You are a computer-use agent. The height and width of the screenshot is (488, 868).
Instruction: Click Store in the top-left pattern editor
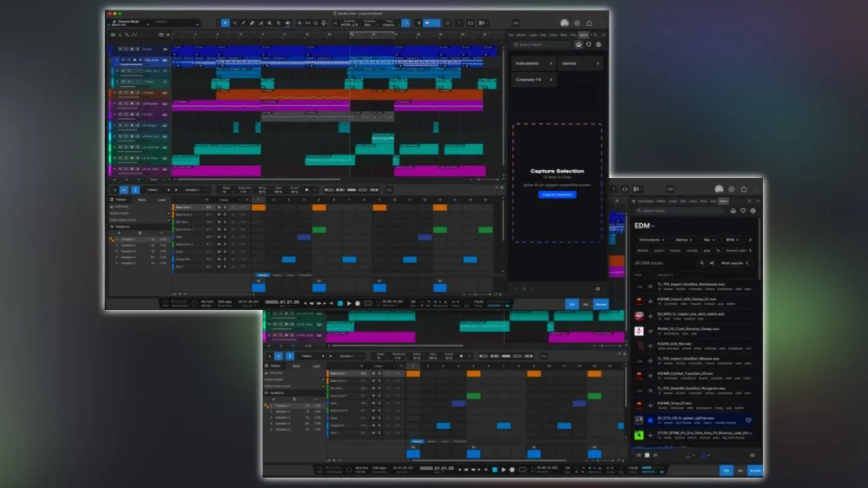tap(141, 200)
